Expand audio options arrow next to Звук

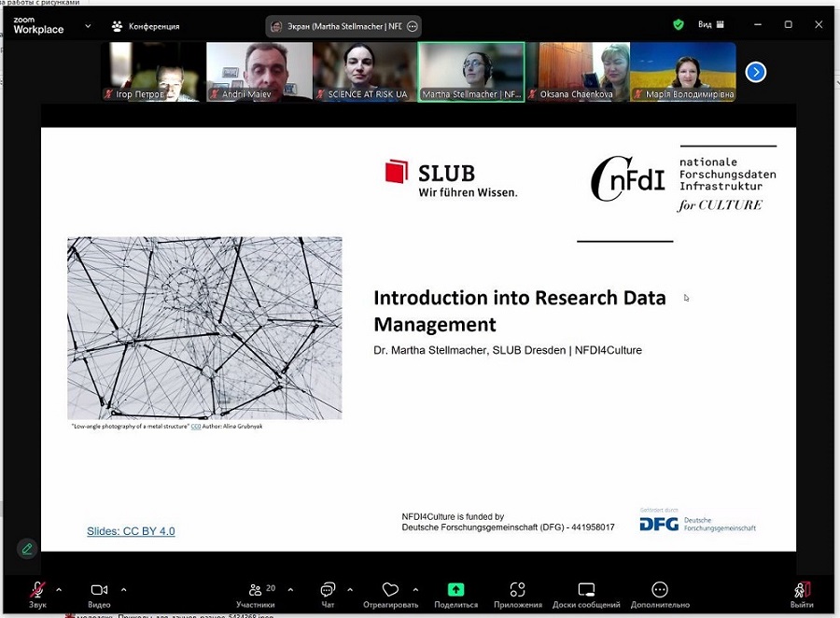click(59, 589)
